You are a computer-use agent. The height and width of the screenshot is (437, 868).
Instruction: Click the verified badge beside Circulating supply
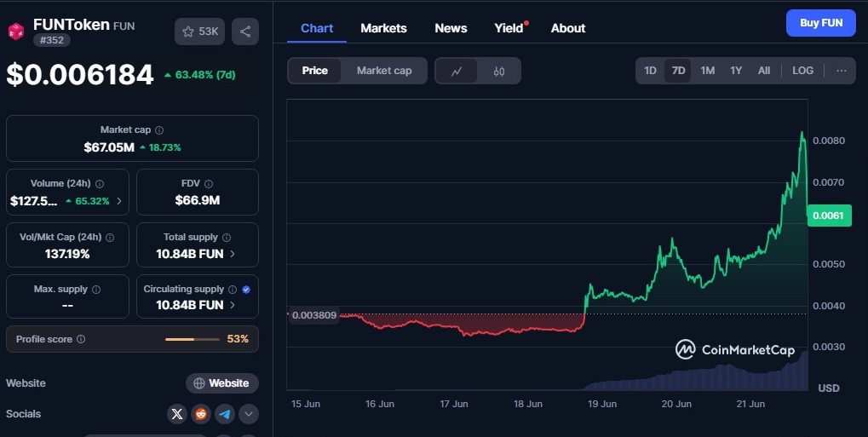(x=246, y=290)
